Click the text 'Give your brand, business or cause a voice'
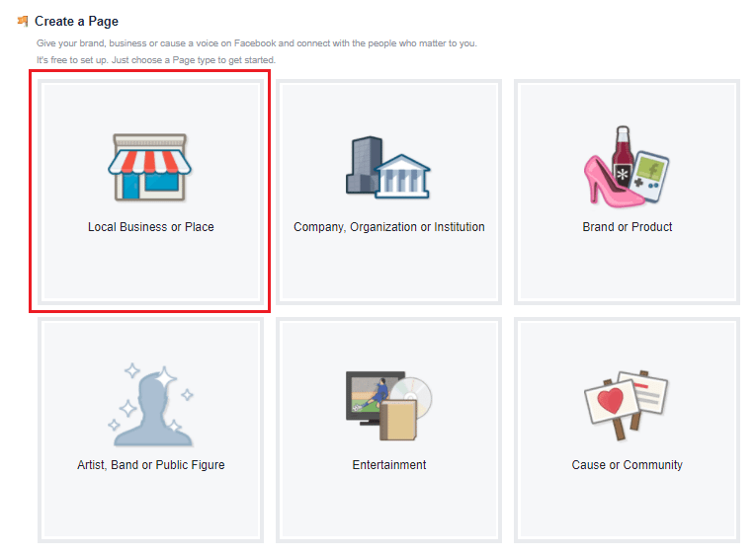Image resolution: width=756 pixels, height=556 pixels. 127,43
